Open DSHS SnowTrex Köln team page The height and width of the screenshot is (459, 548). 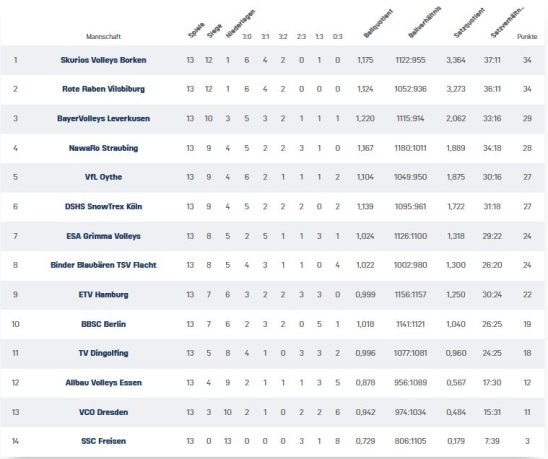103,207
